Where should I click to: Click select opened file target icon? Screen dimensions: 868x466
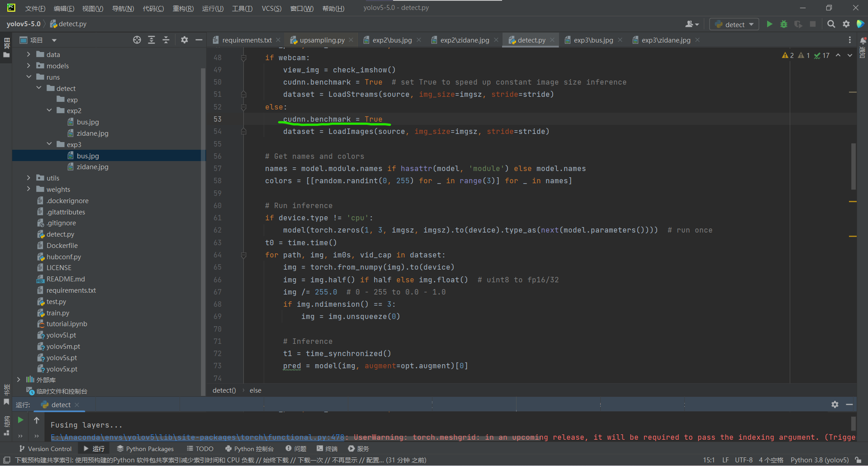tap(137, 40)
